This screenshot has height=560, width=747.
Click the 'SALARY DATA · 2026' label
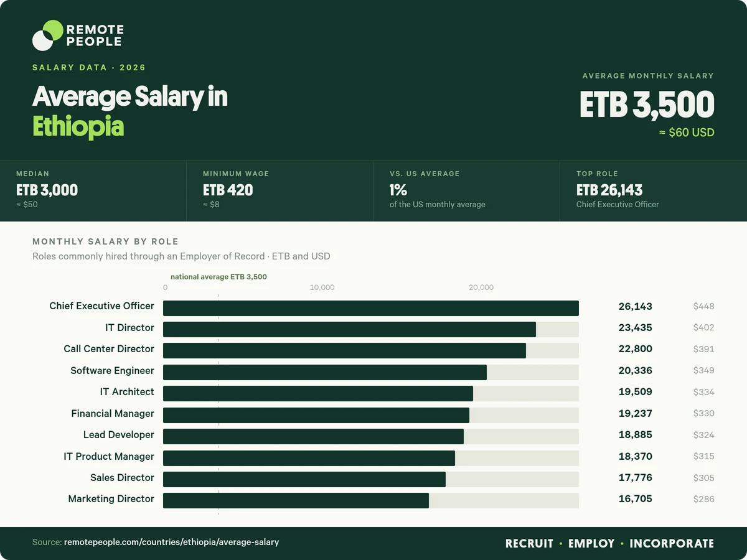click(89, 67)
